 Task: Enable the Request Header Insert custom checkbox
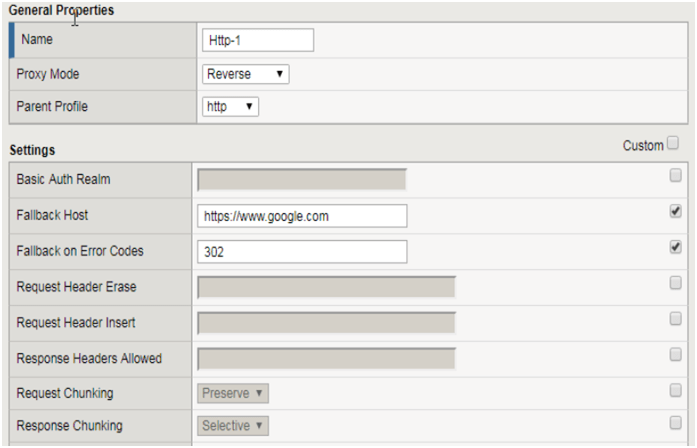(675, 319)
